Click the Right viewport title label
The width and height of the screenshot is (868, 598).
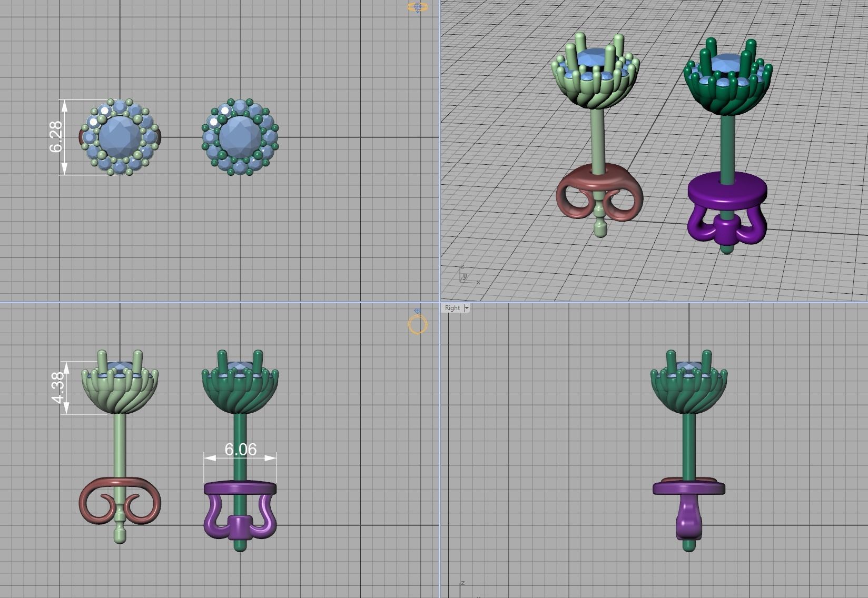coord(452,308)
